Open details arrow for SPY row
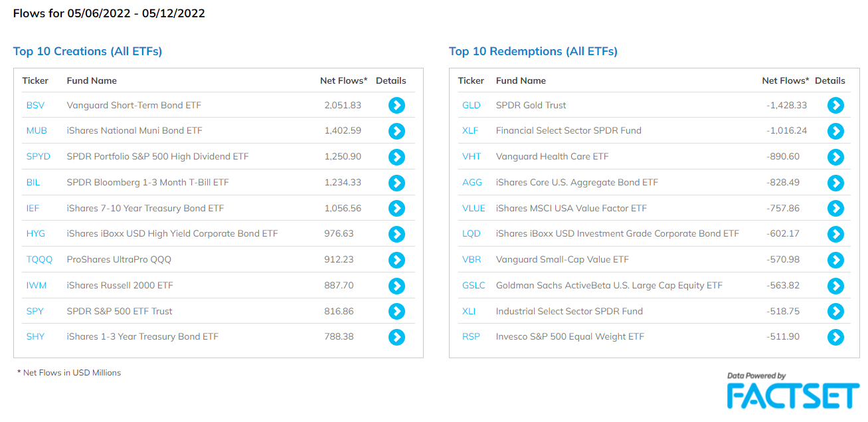The width and height of the screenshot is (868, 422). (x=396, y=311)
